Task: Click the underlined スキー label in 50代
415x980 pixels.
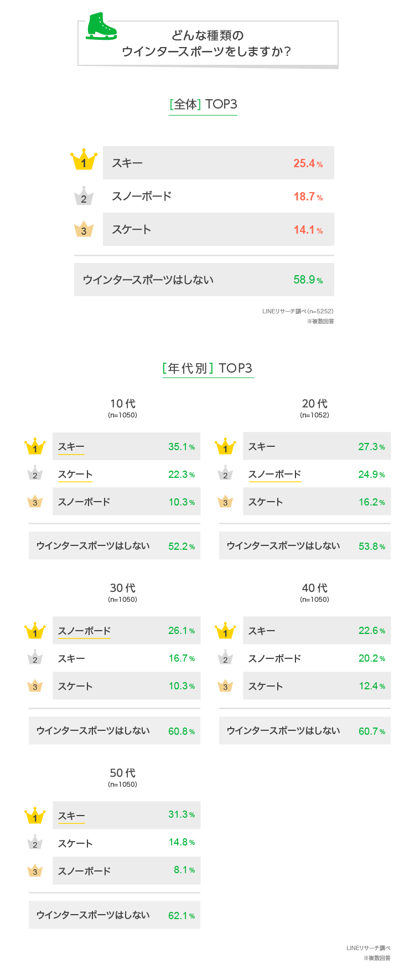Action: [71, 816]
